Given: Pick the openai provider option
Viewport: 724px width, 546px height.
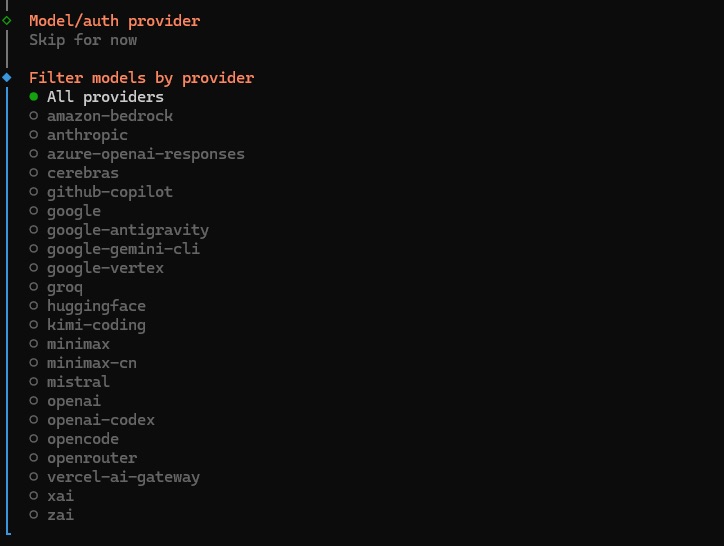Looking at the screenshot, I should [x=73, y=401].
